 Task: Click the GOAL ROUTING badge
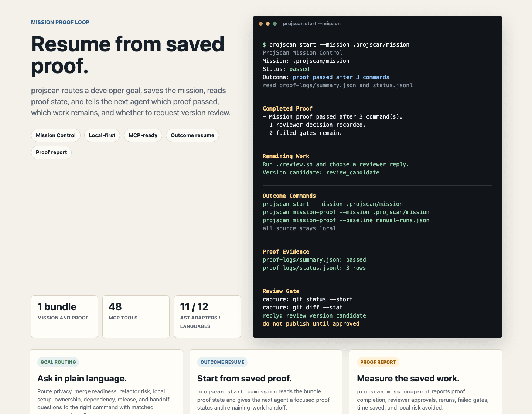(x=58, y=362)
